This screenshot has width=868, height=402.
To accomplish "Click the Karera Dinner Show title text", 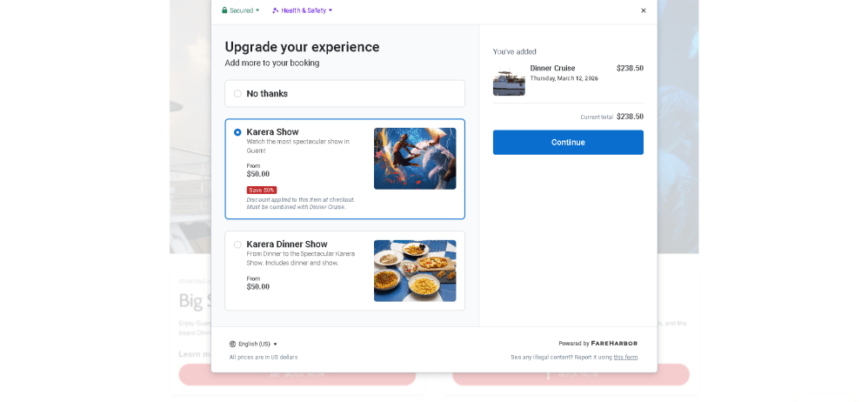I will [x=287, y=245].
